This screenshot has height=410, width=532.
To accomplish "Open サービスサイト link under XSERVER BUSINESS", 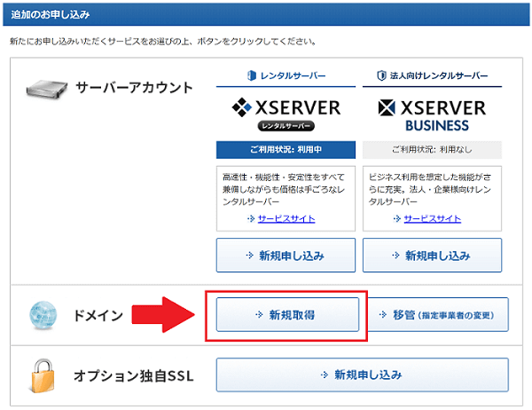I will [433, 218].
